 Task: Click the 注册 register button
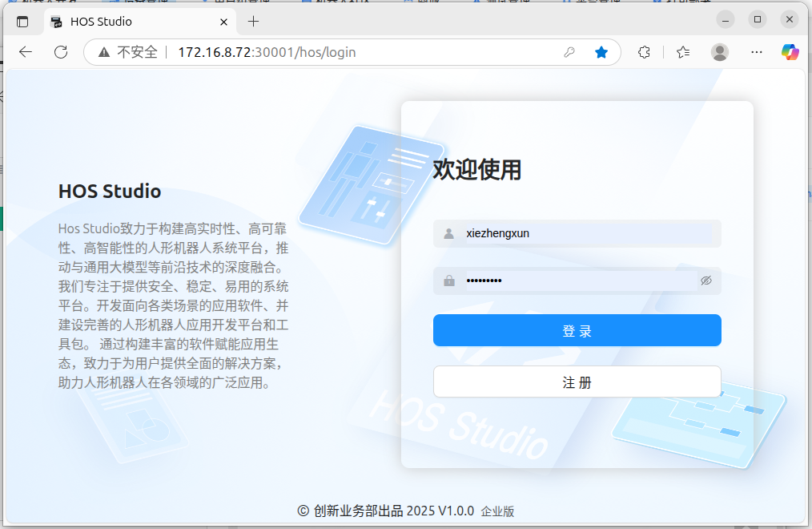pos(577,382)
